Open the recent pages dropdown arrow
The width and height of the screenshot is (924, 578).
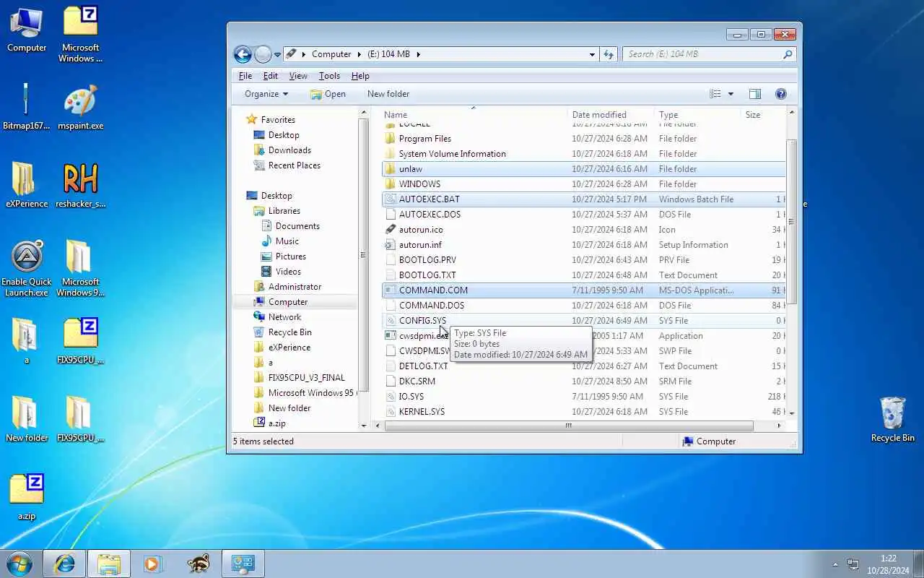[x=277, y=54]
